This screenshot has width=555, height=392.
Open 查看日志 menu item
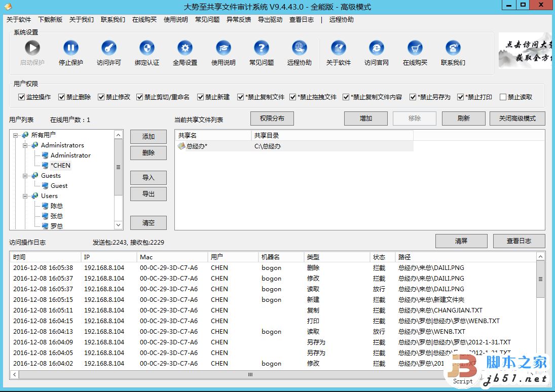point(302,20)
